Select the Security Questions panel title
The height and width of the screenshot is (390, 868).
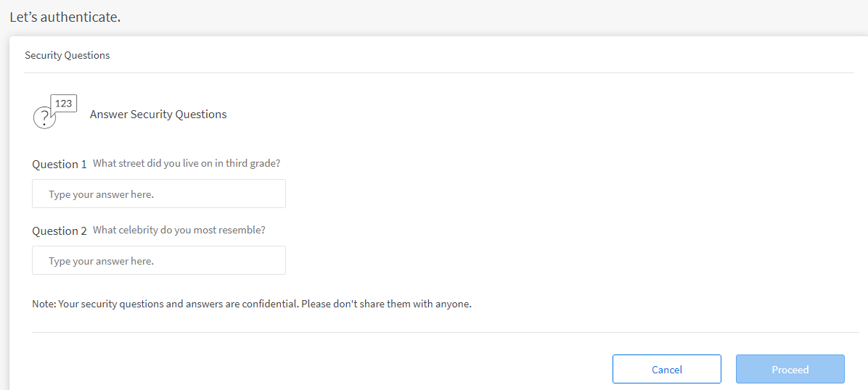coord(67,55)
